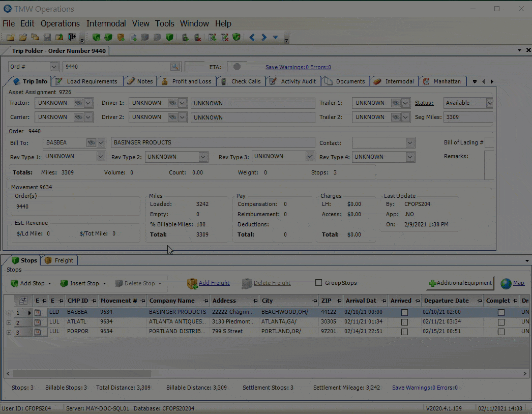Screen dimensions: 532x414
Task: Expand the Rev Type 2 dropdown
Action: pos(203,157)
